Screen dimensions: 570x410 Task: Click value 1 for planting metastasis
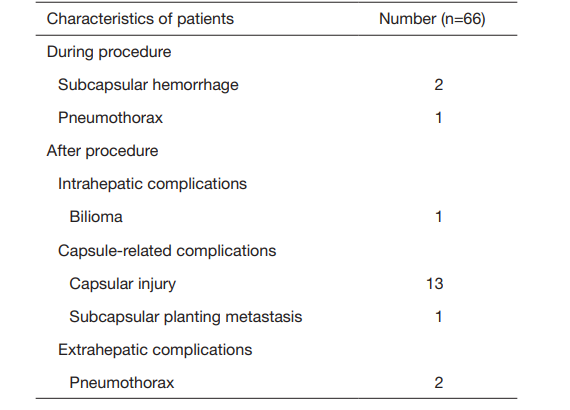pyautogui.click(x=439, y=317)
